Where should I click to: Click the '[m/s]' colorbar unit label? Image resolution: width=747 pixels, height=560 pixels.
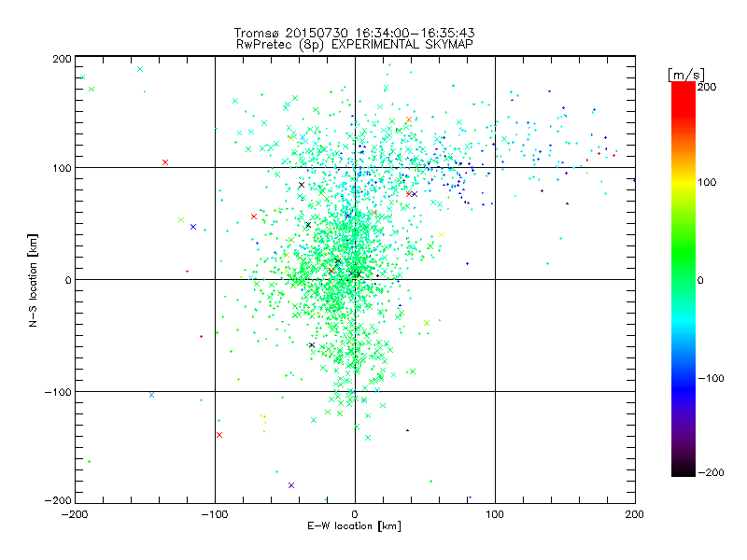click(x=686, y=75)
